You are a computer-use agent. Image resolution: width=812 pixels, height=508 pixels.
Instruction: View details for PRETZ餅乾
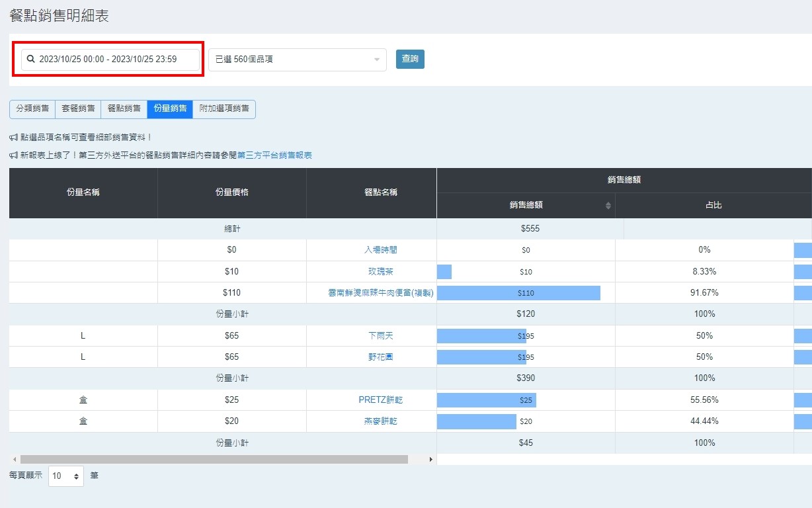click(380, 400)
